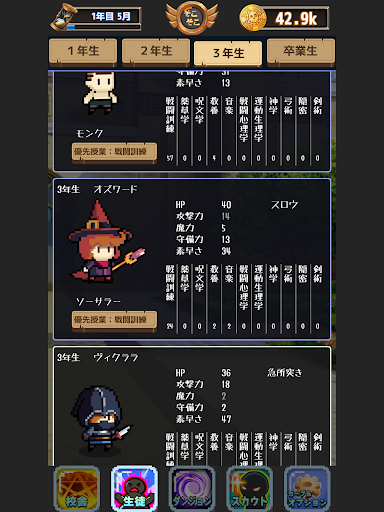Open the セーブ&オプション gear icon
The width and height of the screenshot is (384, 512).
click(x=307, y=489)
